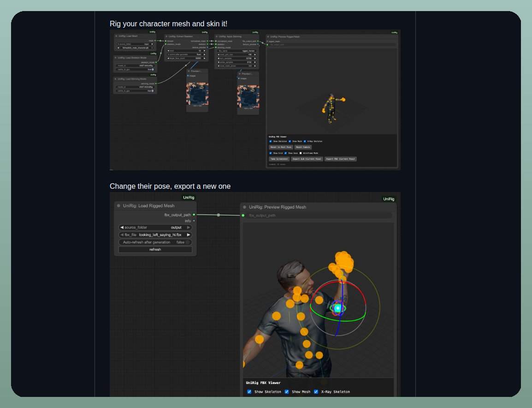Click the refresh button in Load Rigged Mesh

155,250
